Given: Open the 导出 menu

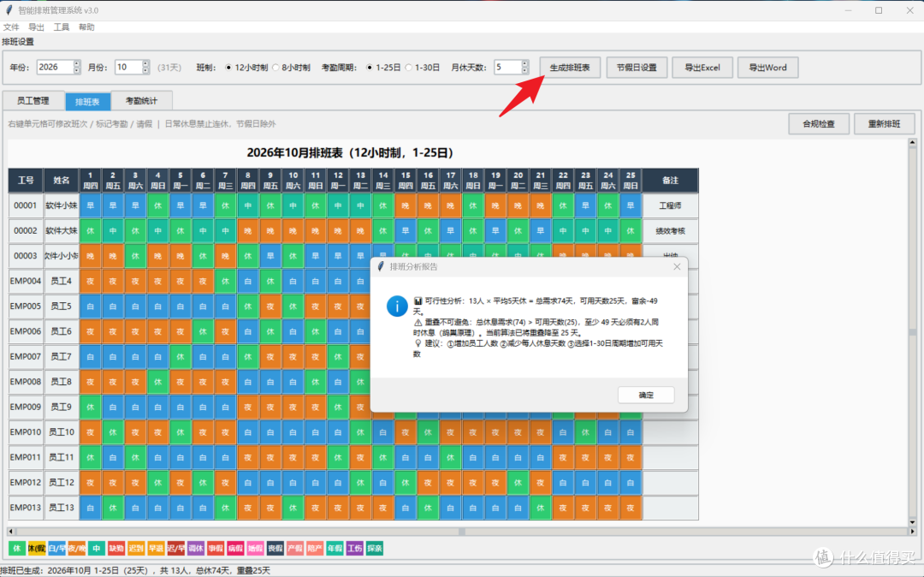Looking at the screenshot, I should [x=37, y=27].
